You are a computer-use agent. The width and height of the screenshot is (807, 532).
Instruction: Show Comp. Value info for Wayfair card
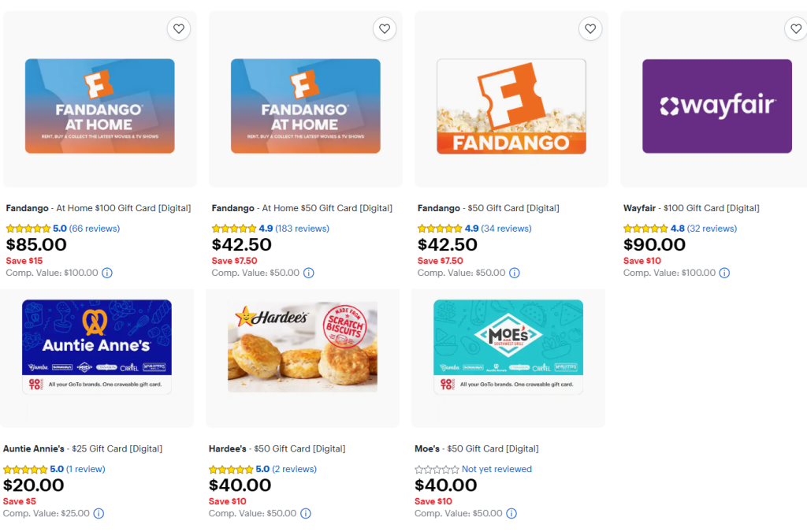pos(724,273)
